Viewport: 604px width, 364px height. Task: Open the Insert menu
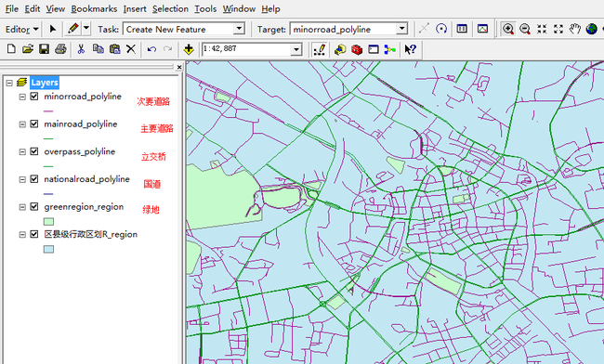135,9
